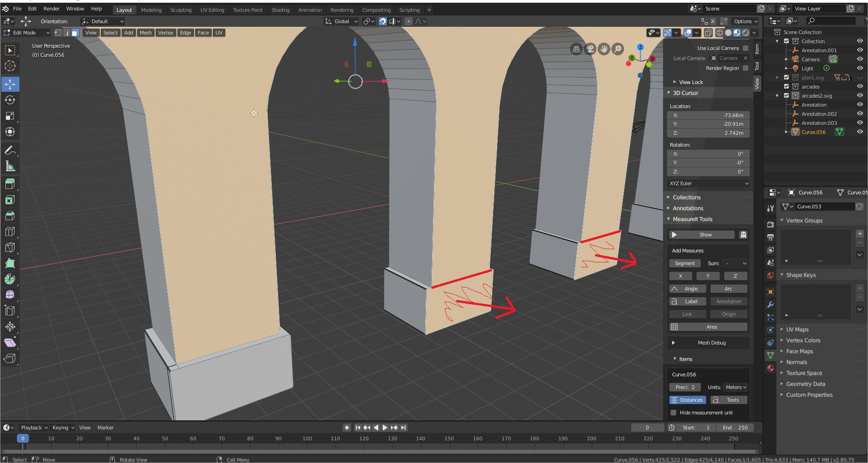This screenshot has width=868, height=463.
Task: Toggle camera view gizmo button
Action: pyautogui.click(x=590, y=49)
